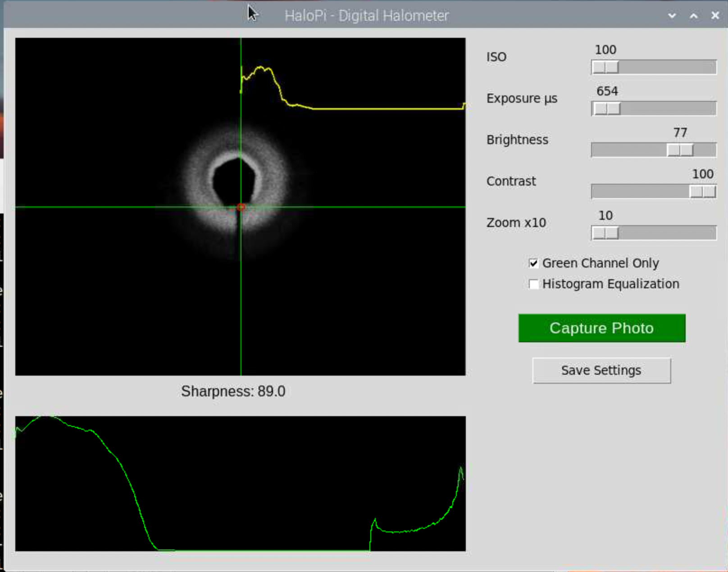This screenshot has width=728, height=572.
Task: Uncheck the Green Channel Only checkbox
Action: 533,263
